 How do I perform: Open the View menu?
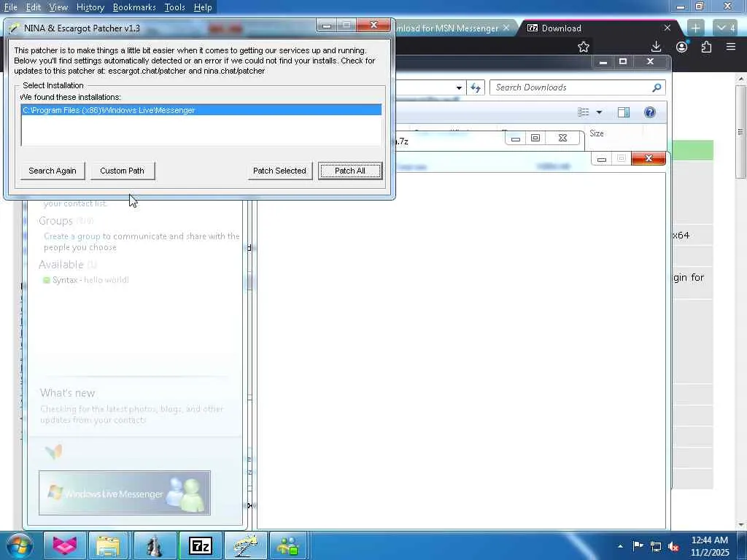(58, 7)
